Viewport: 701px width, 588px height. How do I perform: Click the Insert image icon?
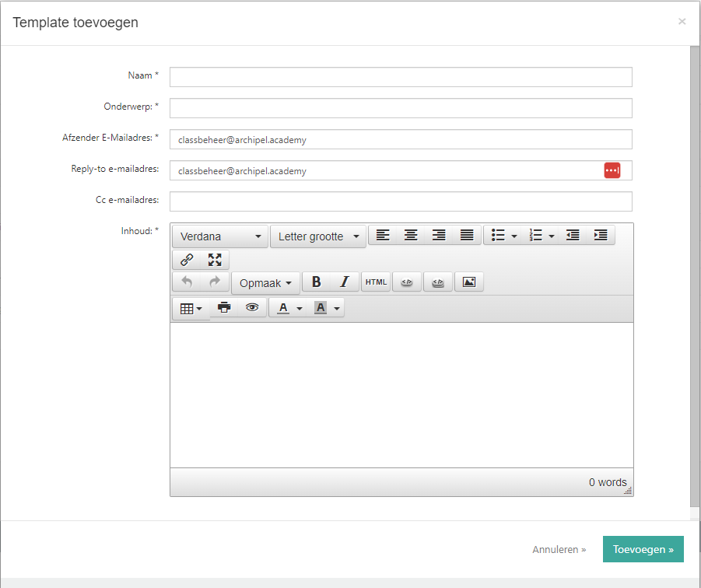tap(468, 282)
